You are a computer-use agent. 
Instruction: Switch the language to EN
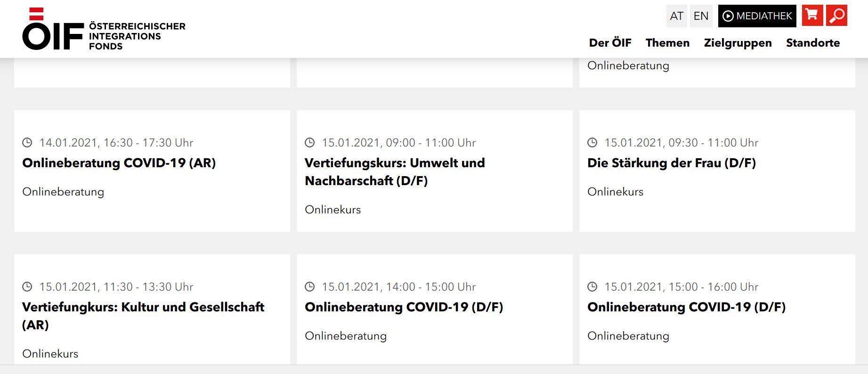[x=701, y=16]
